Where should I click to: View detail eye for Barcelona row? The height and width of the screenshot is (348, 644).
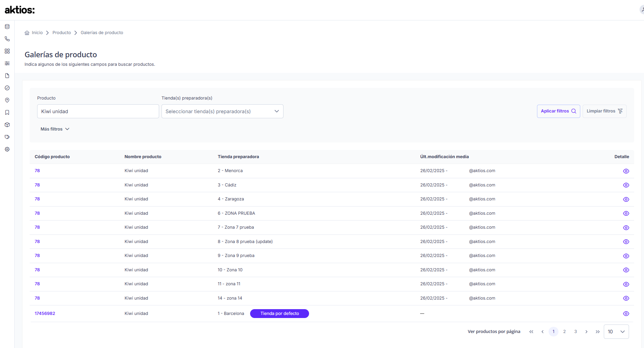(x=626, y=314)
